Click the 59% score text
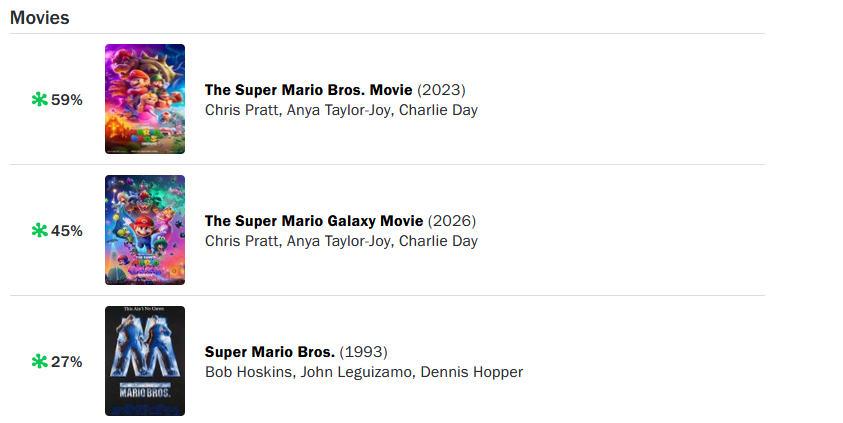 pyautogui.click(x=67, y=100)
